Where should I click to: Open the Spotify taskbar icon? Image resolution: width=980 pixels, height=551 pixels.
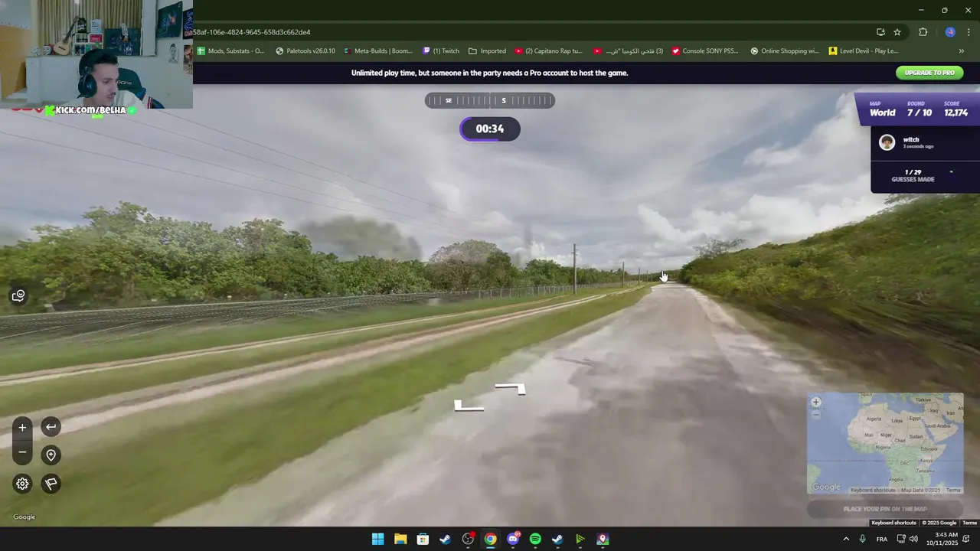point(535,539)
